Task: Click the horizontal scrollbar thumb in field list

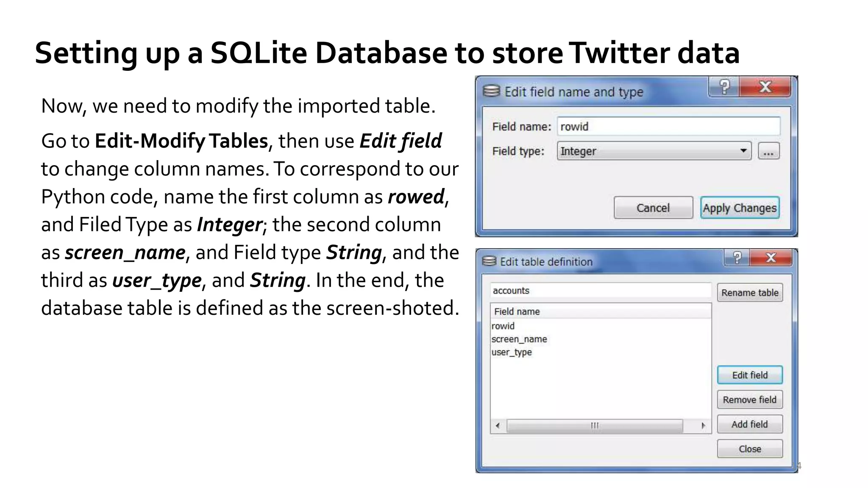Action: pos(595,425)
